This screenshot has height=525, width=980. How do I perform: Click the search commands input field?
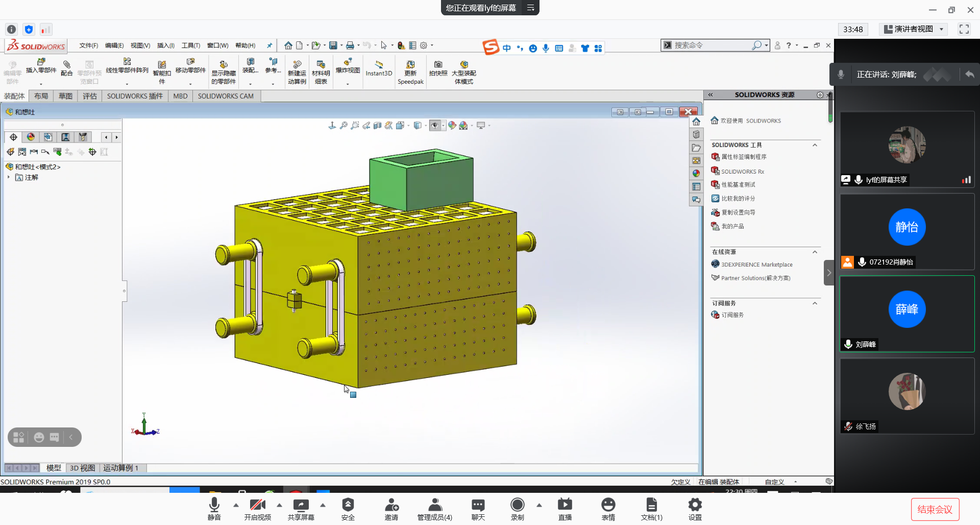point(712,45)
